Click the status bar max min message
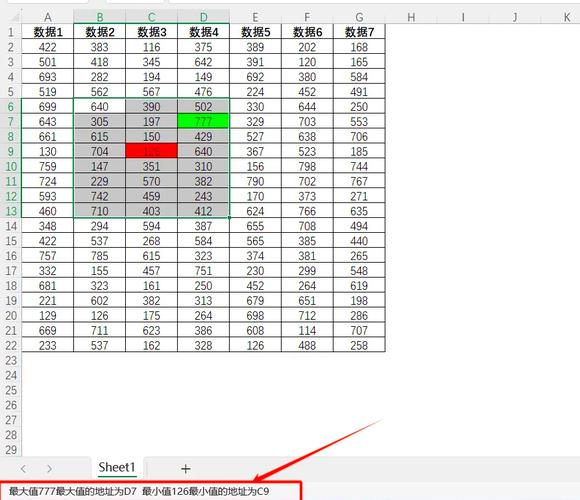 (139, 491)
